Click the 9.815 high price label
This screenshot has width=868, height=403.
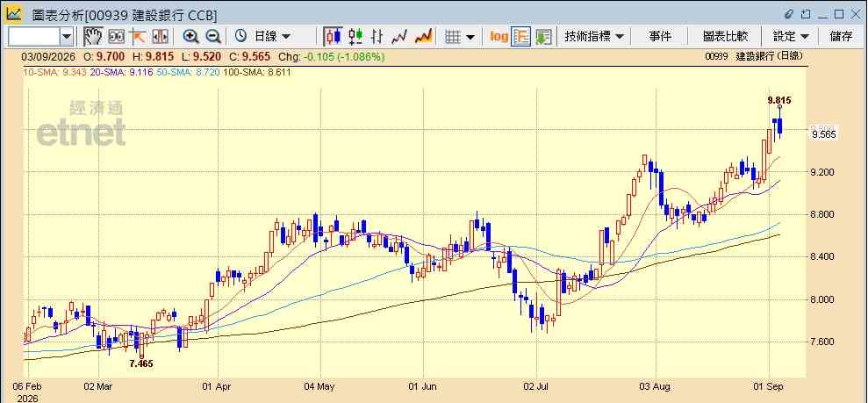coord(779,100)
